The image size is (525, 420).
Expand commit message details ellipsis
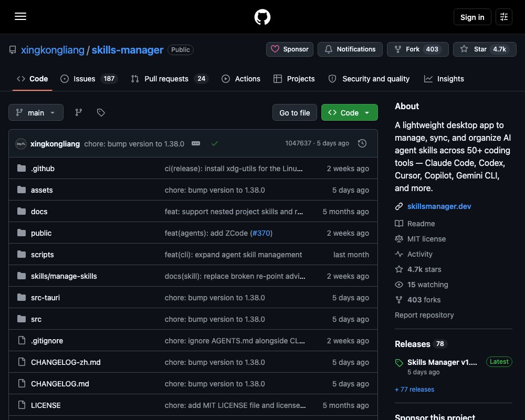point(196,143)
